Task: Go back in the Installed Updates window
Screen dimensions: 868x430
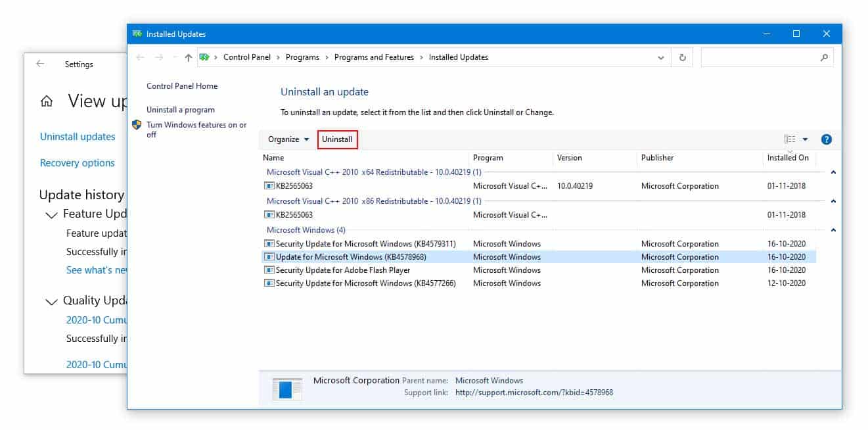Action: coord(140,57)
